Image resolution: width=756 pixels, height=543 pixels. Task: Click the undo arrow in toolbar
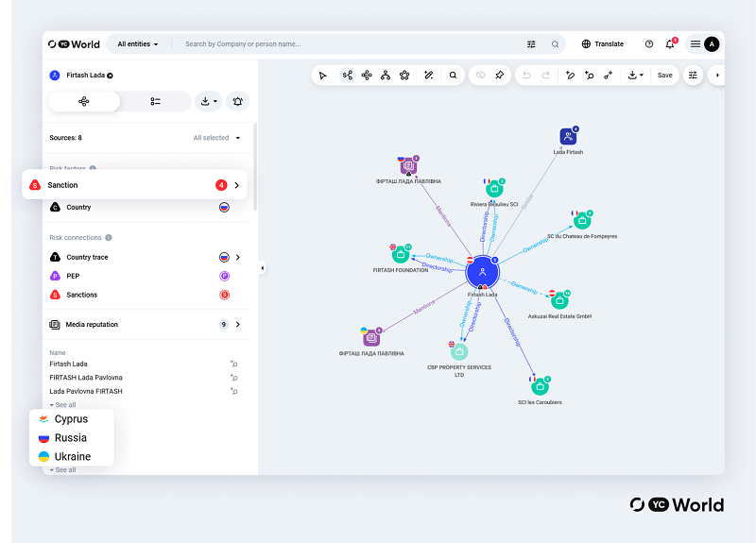526,75
